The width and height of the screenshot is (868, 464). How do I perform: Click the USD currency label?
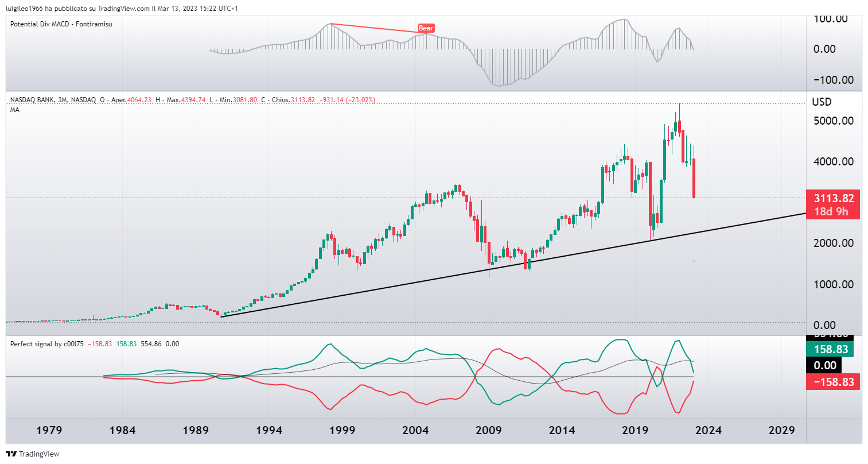pos(822,102)
